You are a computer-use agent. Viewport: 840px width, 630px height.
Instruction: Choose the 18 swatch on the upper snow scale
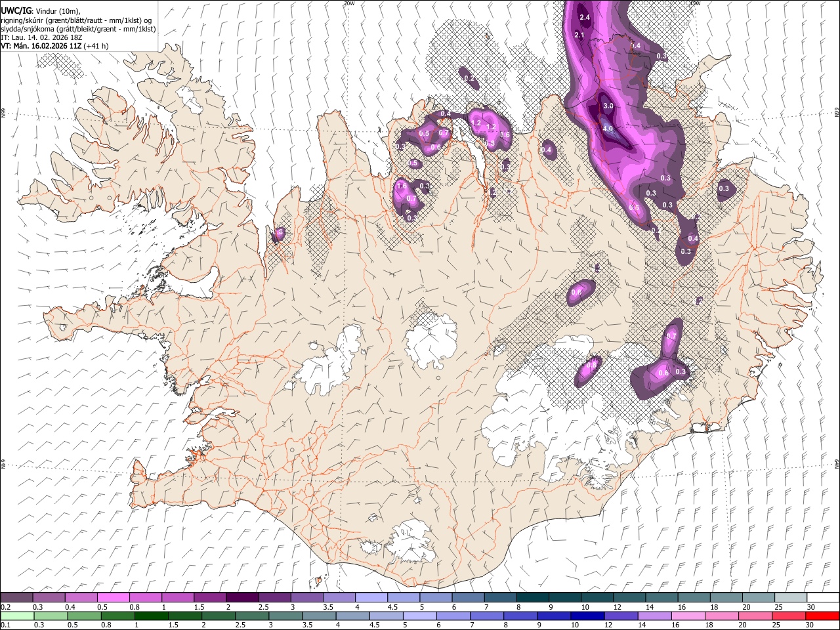726,597
